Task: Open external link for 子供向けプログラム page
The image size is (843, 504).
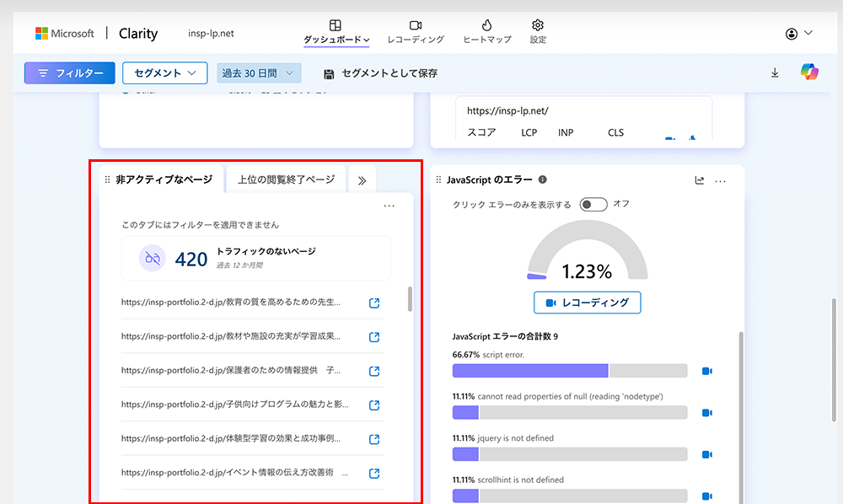Action: pyautogui.click(x=374, y=405)
